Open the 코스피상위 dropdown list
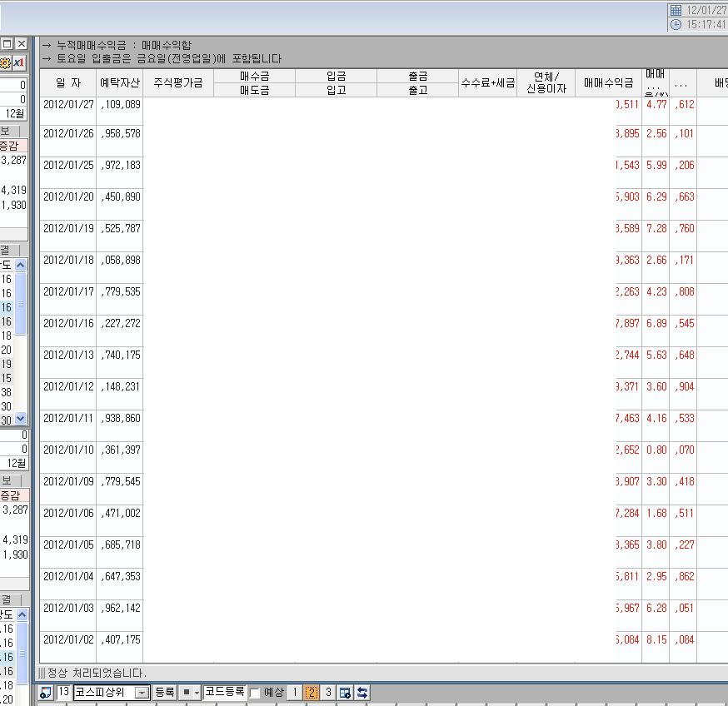The image size is (728, 706). (142, 693)
